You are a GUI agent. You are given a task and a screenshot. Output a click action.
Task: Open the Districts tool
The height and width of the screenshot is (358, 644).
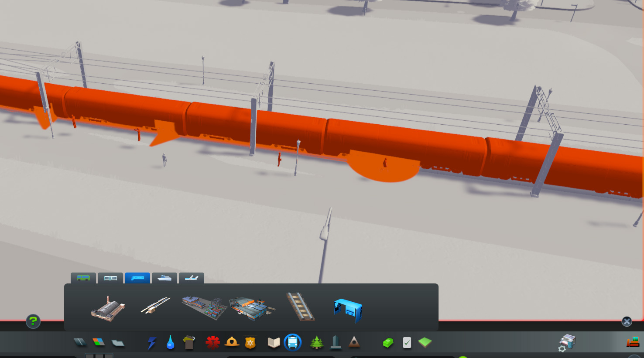[x=118, y=343]
